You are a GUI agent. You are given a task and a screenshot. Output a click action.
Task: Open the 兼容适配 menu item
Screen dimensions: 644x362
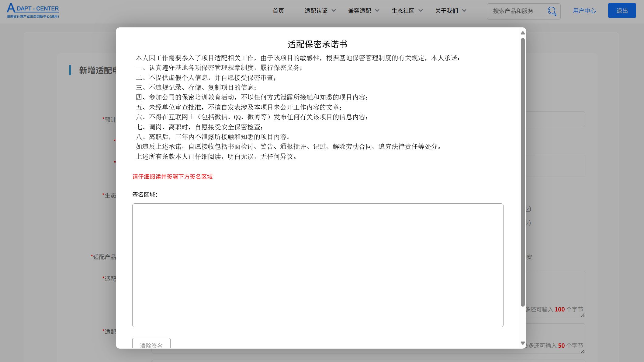[359, 11]
